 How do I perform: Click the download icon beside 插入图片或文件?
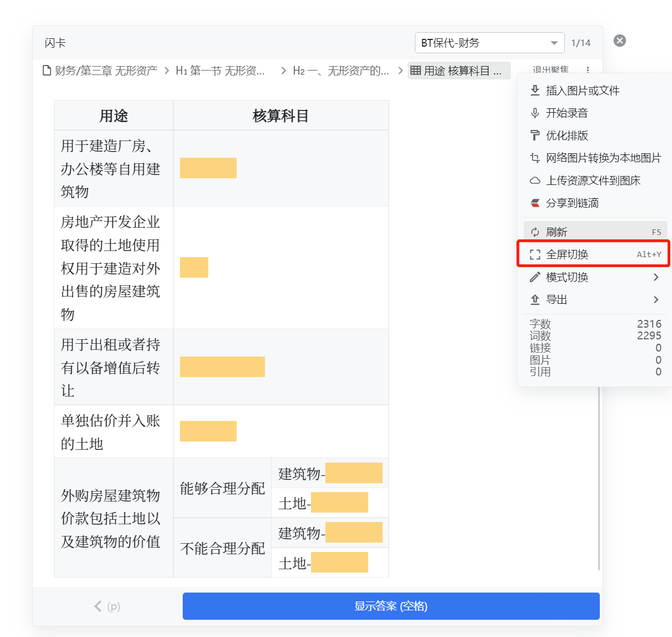(535, 91)
